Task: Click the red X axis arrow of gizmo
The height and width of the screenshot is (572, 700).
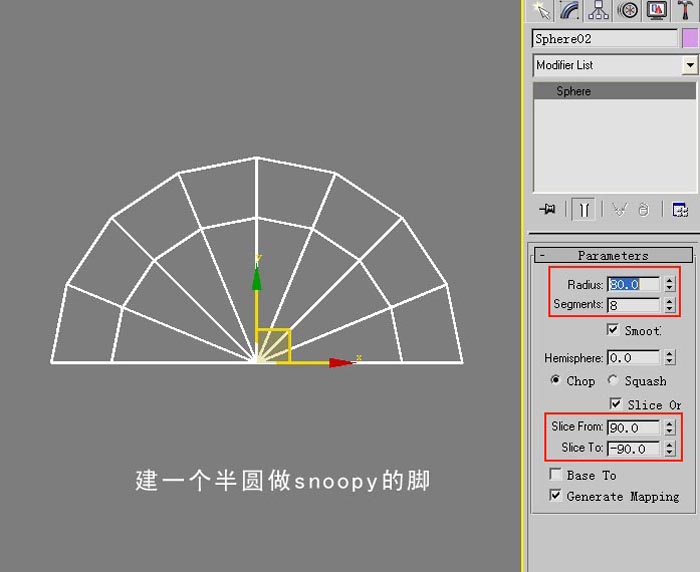Action: pyautogui.click(x=342, y=362)
